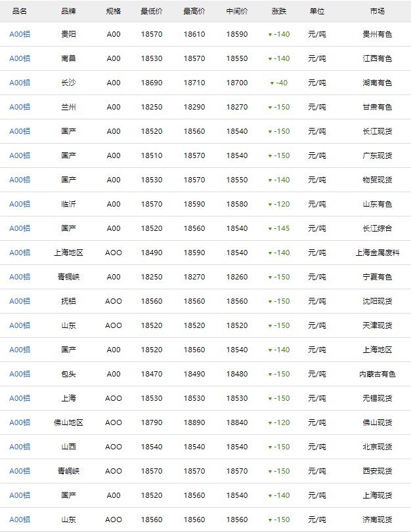Open the A00铝 link in the 南昌 row
Screen dimensions: 411x532
point(20,58)
